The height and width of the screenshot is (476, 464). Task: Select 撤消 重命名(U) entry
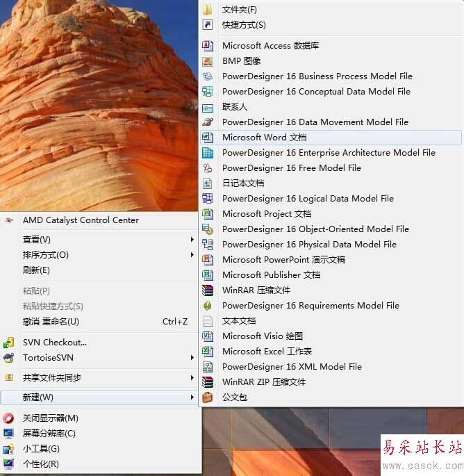[99, 322]
